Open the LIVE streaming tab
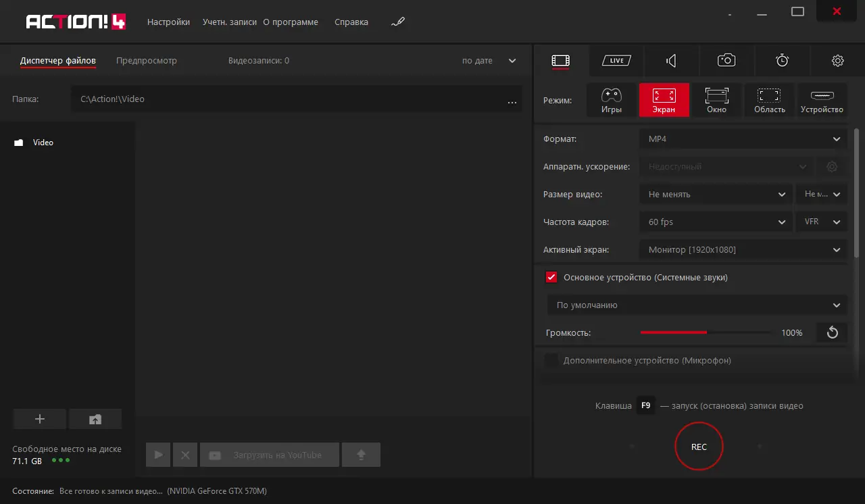The height and width of the screenshot is (504, 865). click(x=616, y=61)
